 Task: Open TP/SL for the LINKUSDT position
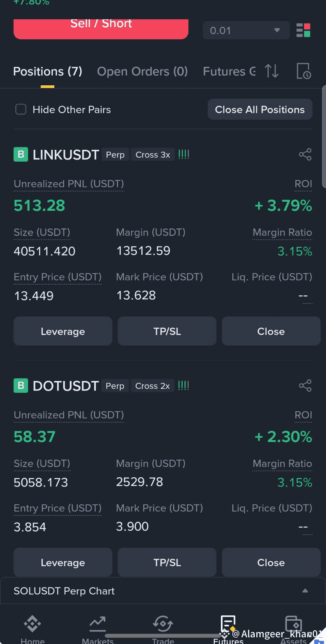pyautogui.click(x=167, y=331)
